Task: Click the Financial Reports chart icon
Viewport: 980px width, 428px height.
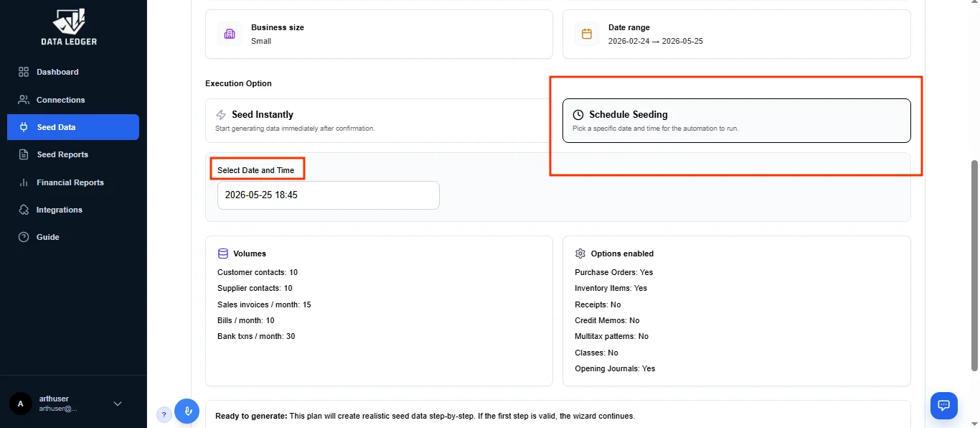Action: coord(24,182)
